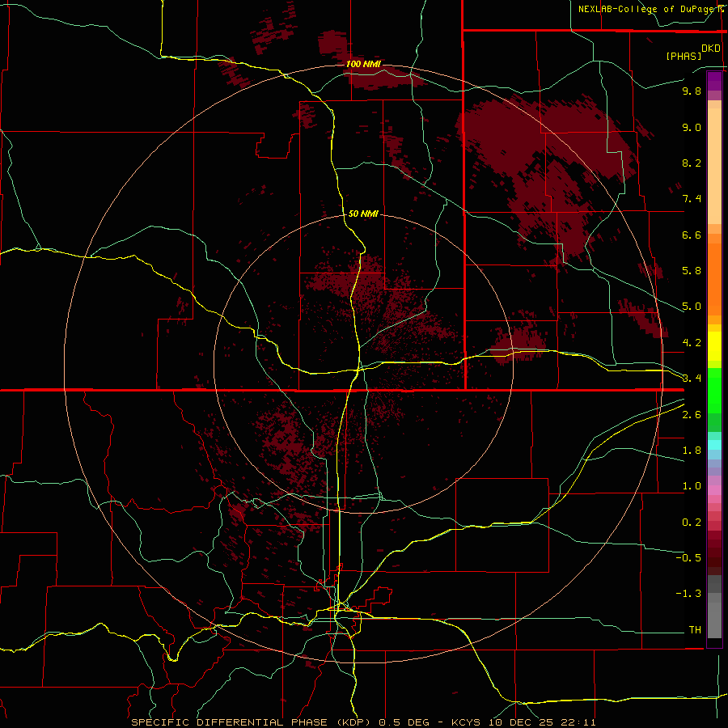Click the 7.4 value on the scale

[x=692, y=199]
